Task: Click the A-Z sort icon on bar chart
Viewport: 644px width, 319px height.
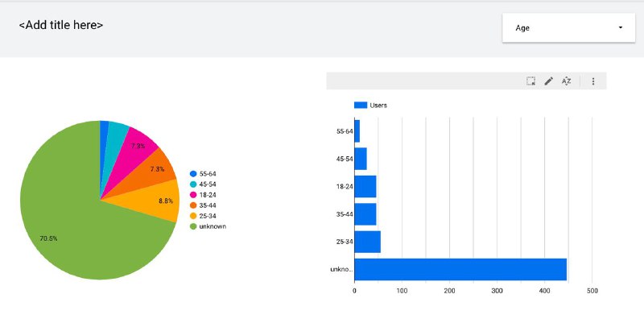Action: tap(567, 81)
